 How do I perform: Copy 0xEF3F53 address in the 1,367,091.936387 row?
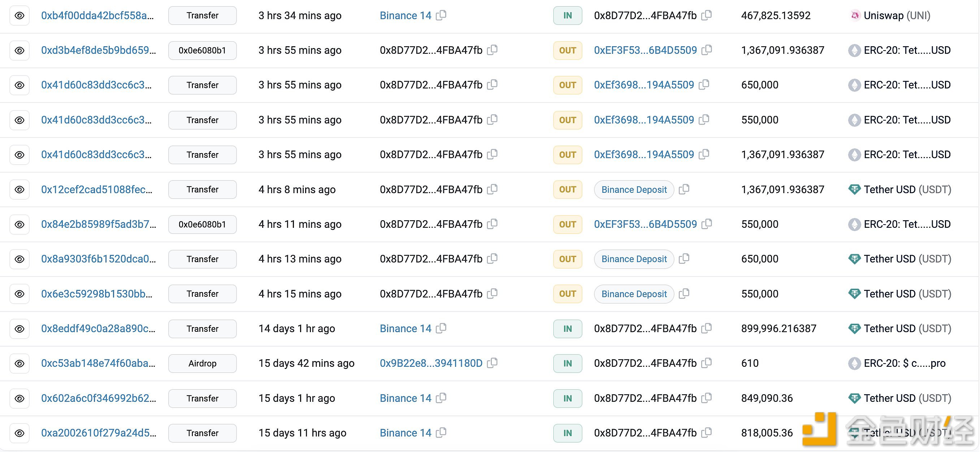707,50
